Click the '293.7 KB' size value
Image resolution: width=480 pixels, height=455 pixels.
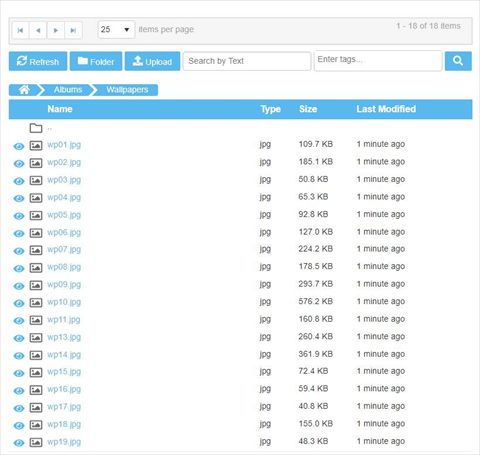pyautogui.click(x=316, y=284)
